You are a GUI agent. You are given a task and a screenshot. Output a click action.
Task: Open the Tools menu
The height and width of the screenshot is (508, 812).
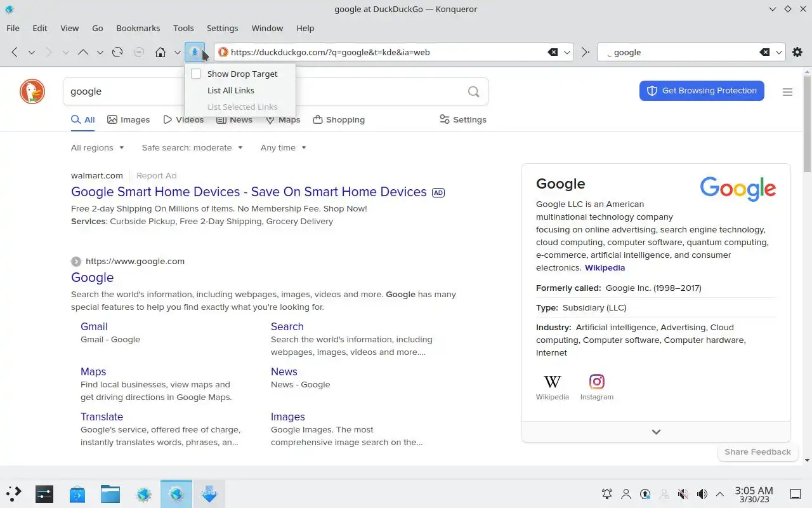183,28
